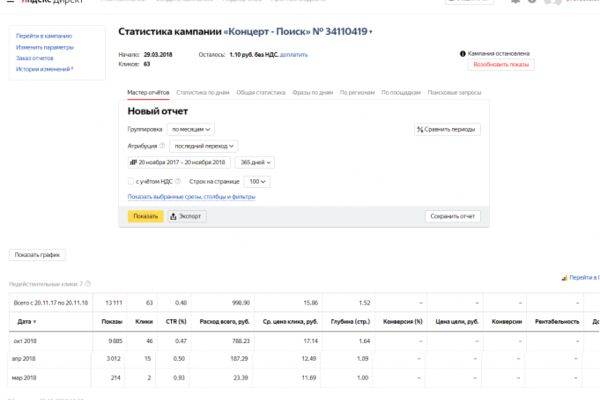Switch to 'Статистика по дням' tab
Screen dimensions: 600x400
203,93
